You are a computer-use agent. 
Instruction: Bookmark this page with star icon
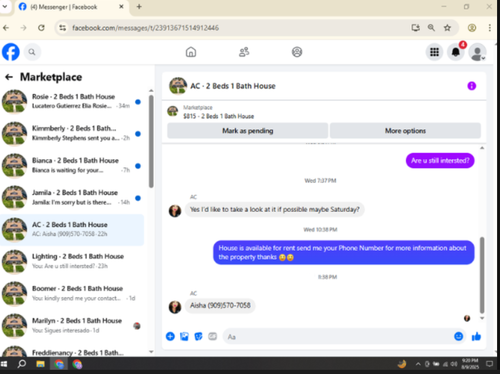(x=447, y=28)
